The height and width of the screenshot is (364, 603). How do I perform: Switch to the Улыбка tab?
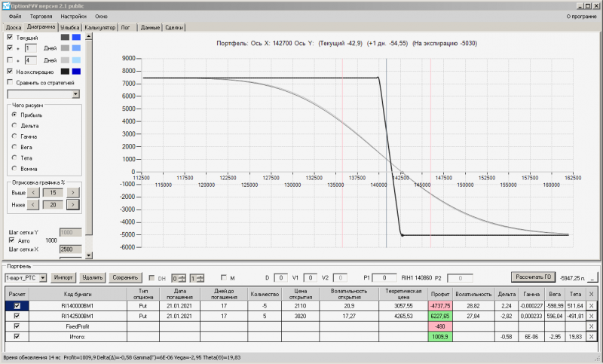pyautogui.click(x=70, y=27)
